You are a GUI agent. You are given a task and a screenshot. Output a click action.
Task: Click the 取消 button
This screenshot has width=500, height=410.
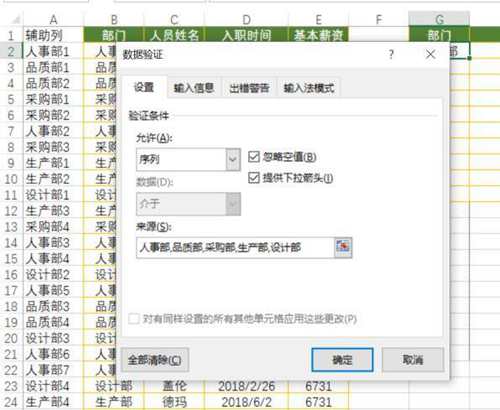coord(413,360)
